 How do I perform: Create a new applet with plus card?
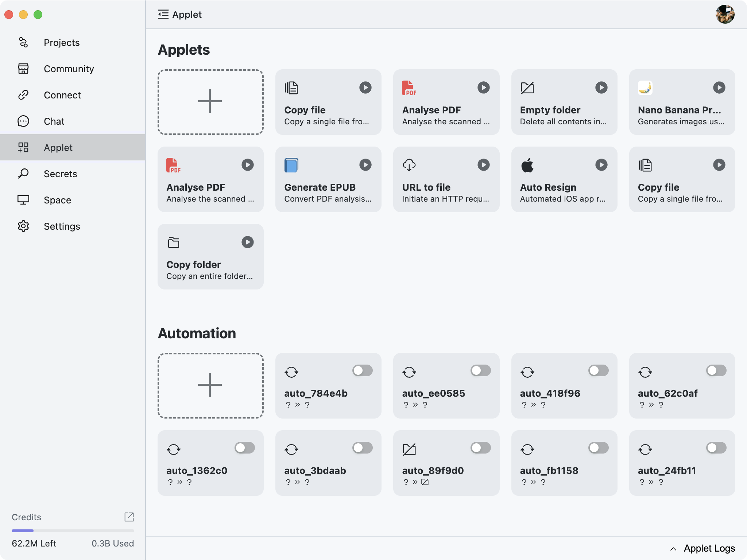click(210, 102)
